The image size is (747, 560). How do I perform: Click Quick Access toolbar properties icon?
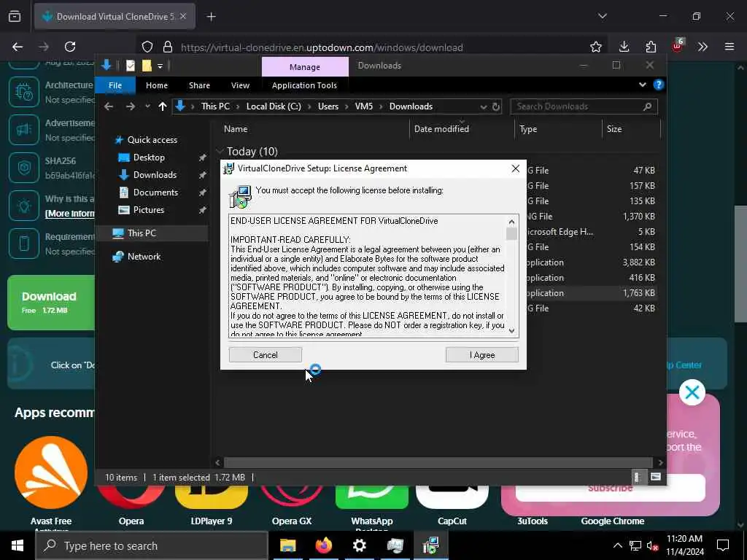pos(130,66)
